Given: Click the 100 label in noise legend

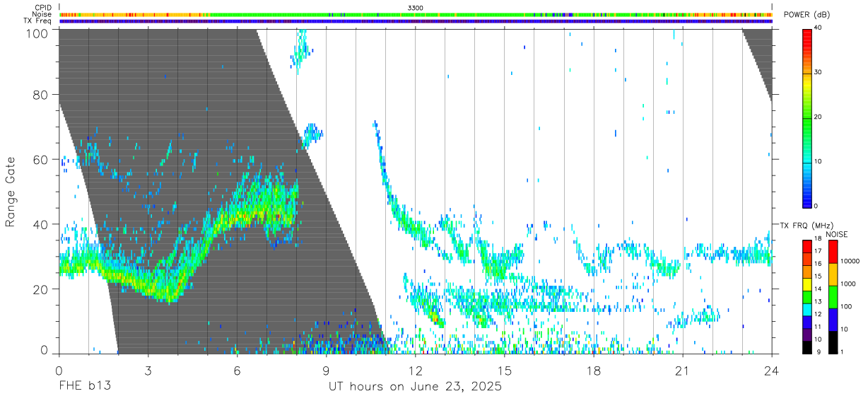Looking at the screenshot, I should (x=845, y=307).
